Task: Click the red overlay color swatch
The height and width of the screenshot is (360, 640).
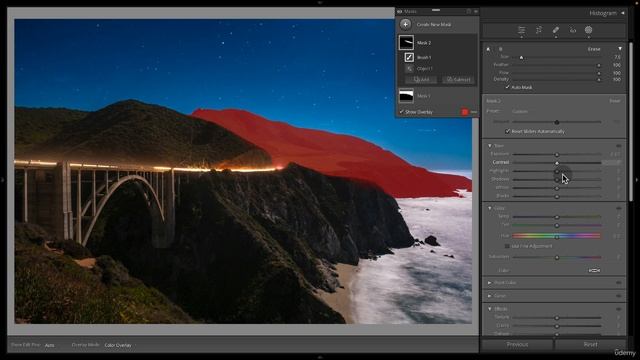Action: pyautogui.click(x=465, y=112)
